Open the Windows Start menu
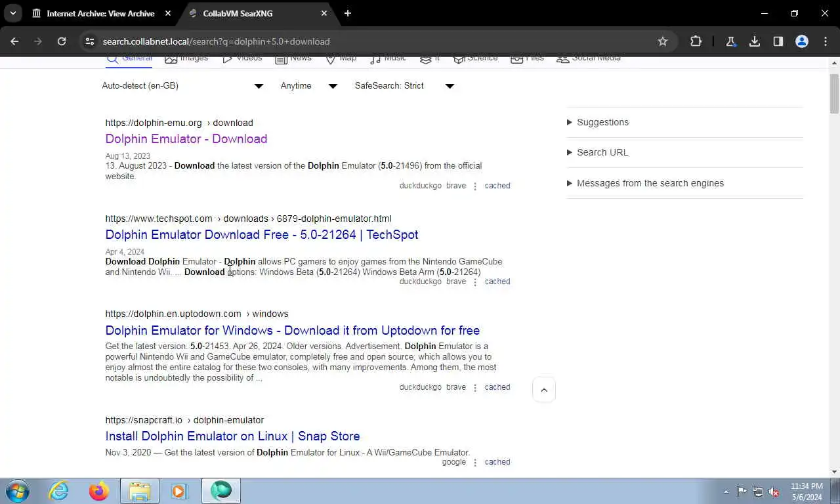This screenshot has width=840, height=504. 18,491
